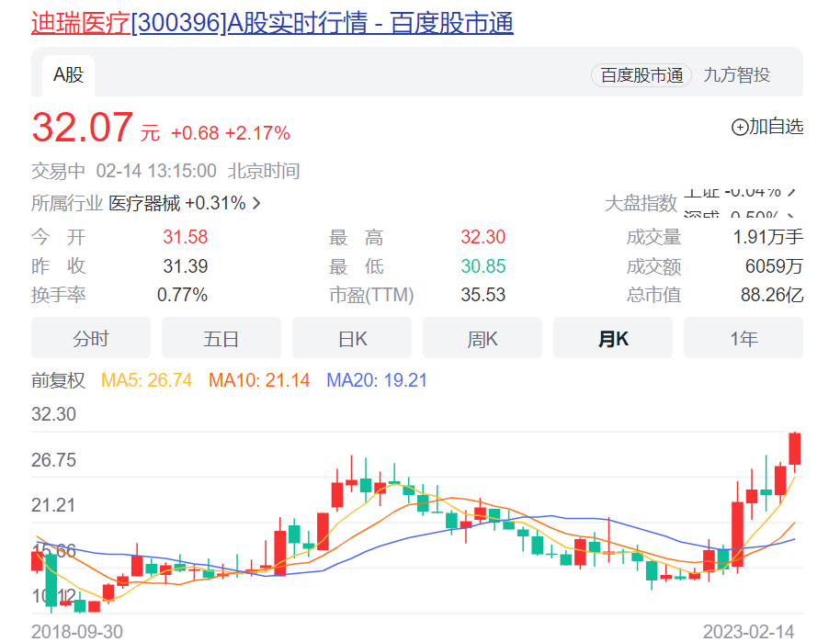Switch to the 日K chart tab
The width and height of the screenshot is (840, 642).
pyautogui.click(x=352, y=338)
